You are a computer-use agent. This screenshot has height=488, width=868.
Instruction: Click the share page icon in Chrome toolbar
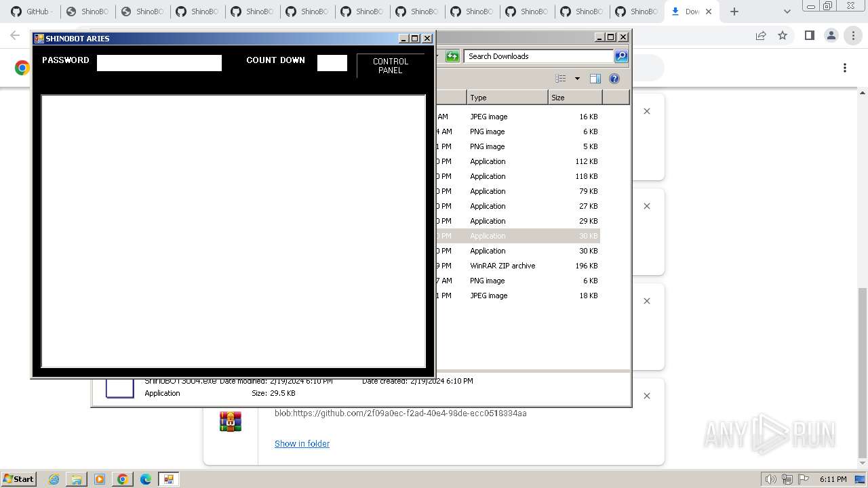click(x=761, y=35)
